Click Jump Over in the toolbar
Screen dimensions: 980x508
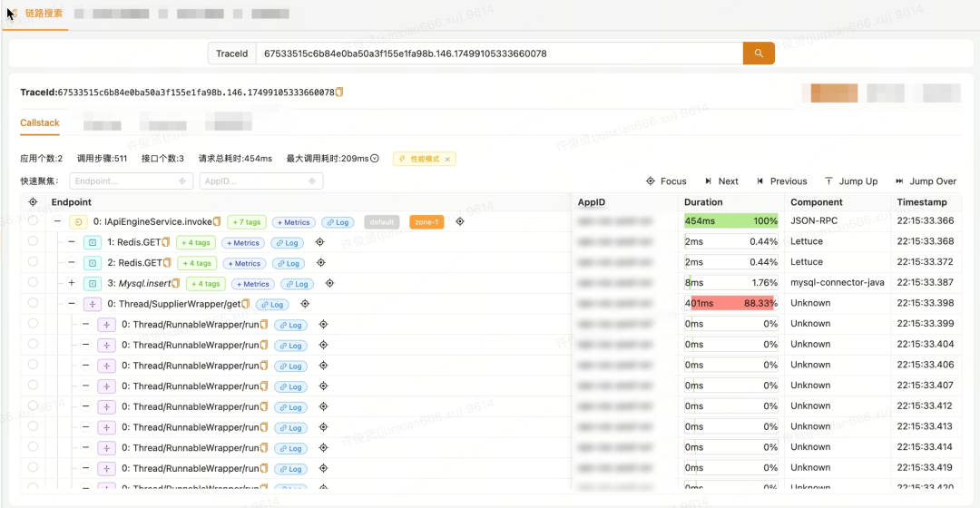[926, 181]
